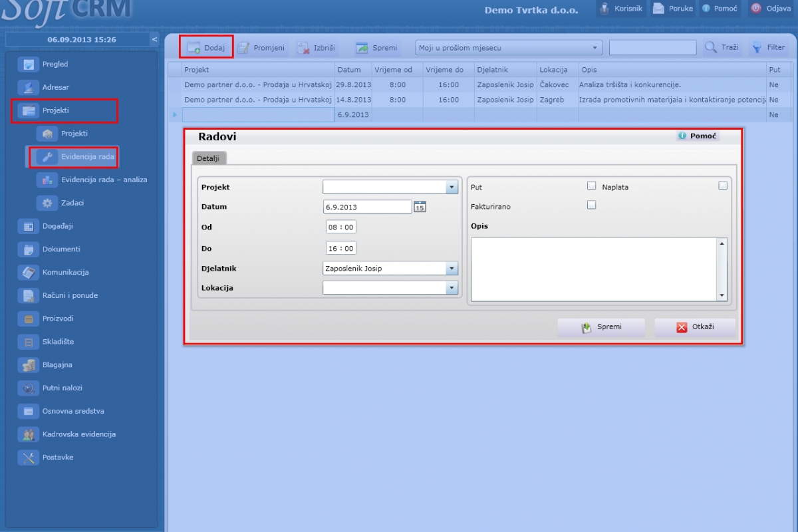Click the Otkaži button
Screen dimensions: 798x532
click(x=695, y=327)
